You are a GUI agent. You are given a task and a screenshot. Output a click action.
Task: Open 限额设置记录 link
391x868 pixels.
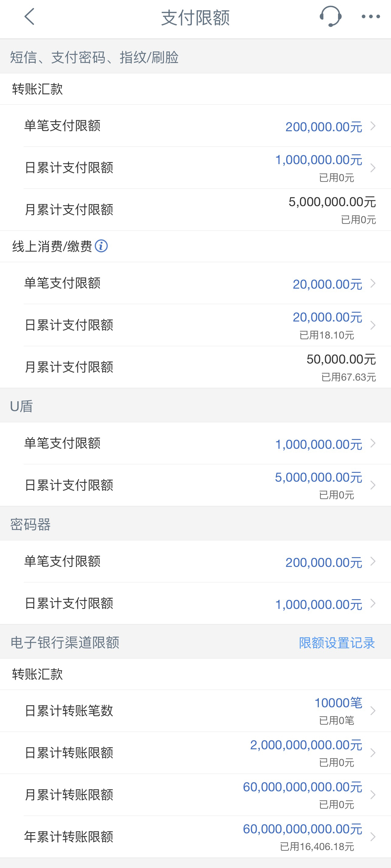[337, 643]
